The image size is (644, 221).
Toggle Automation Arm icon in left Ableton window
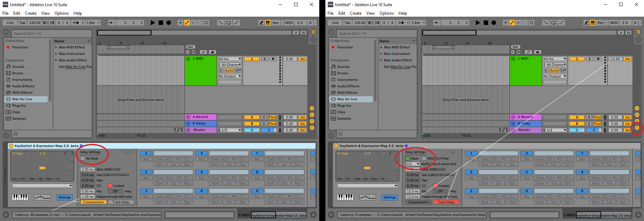(x=187, y=23)
